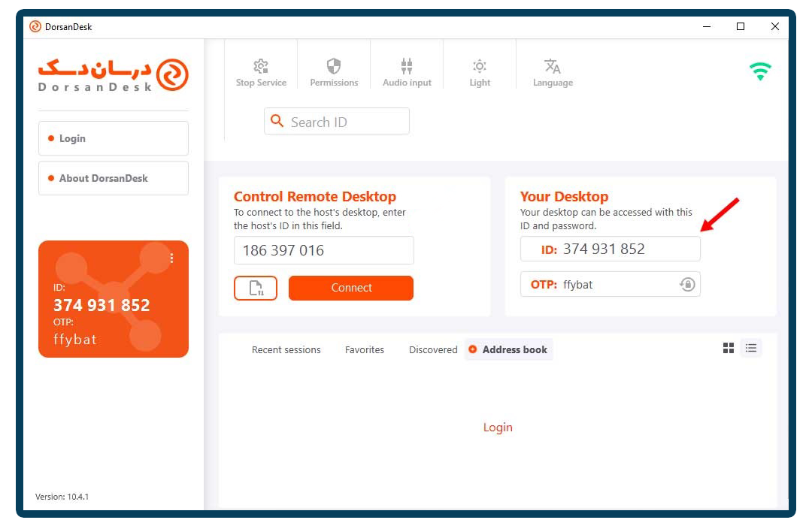The width and height of the screenshot is (812, 526).
Task: Open the Recent sessions tab
Action: point(286,350)
